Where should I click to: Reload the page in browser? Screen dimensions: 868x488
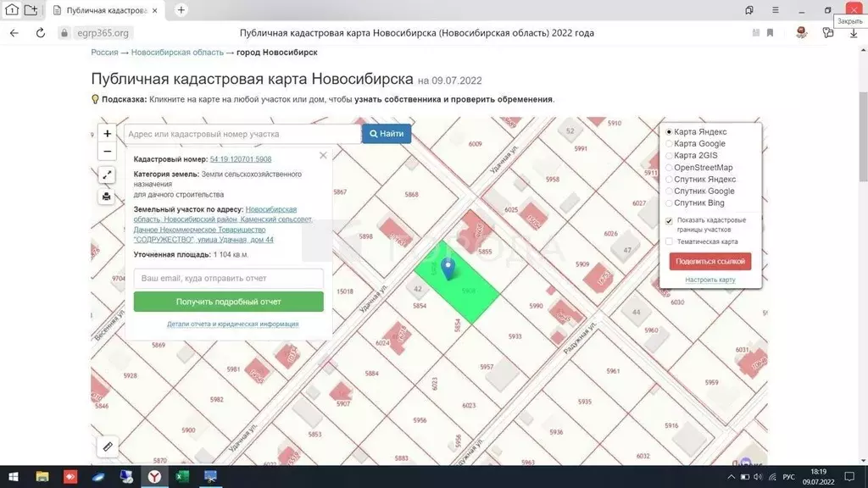(40, 33)
